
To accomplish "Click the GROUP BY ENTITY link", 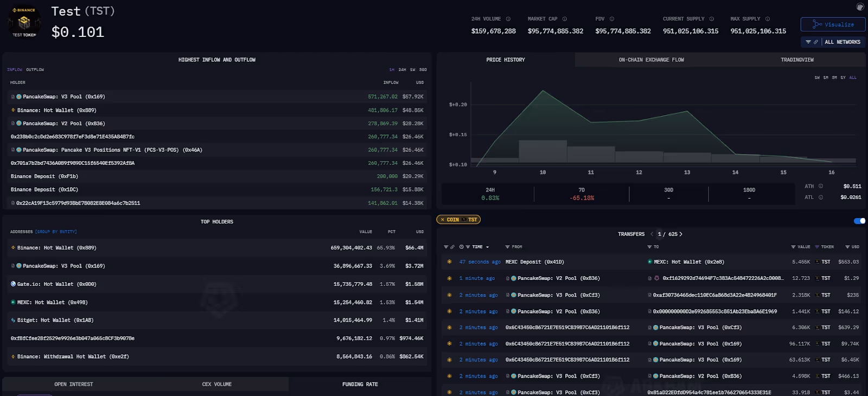I will pos(56,232).
